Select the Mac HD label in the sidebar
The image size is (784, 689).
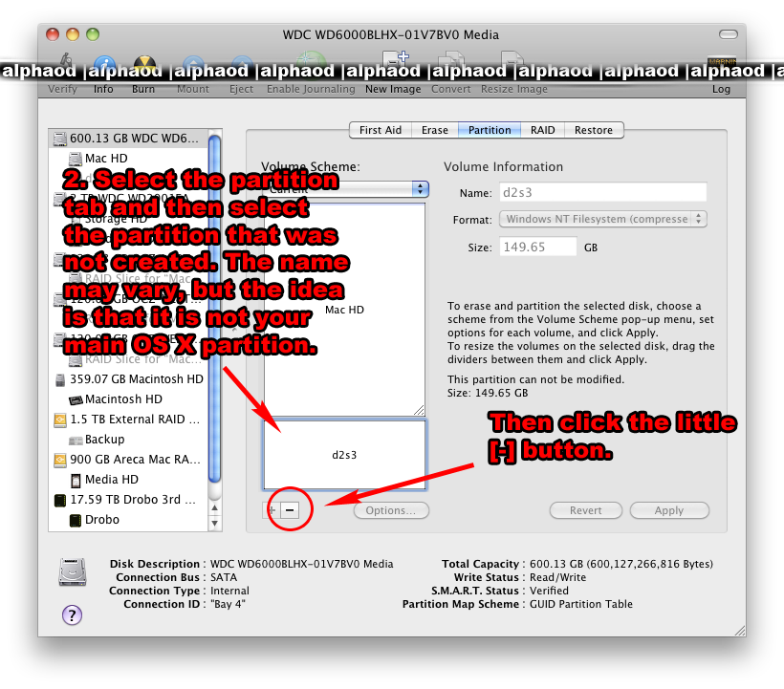[106, 159]
